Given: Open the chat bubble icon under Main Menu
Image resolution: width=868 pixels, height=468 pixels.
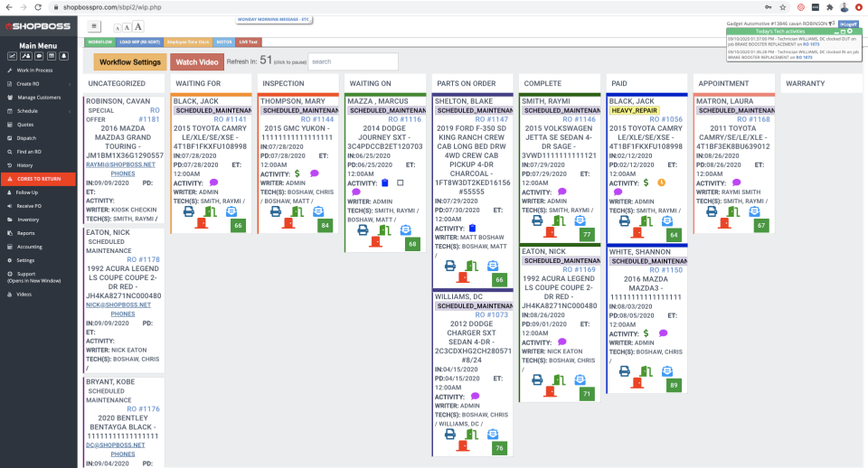Looking at the screenshot, I should coord(39,56).
